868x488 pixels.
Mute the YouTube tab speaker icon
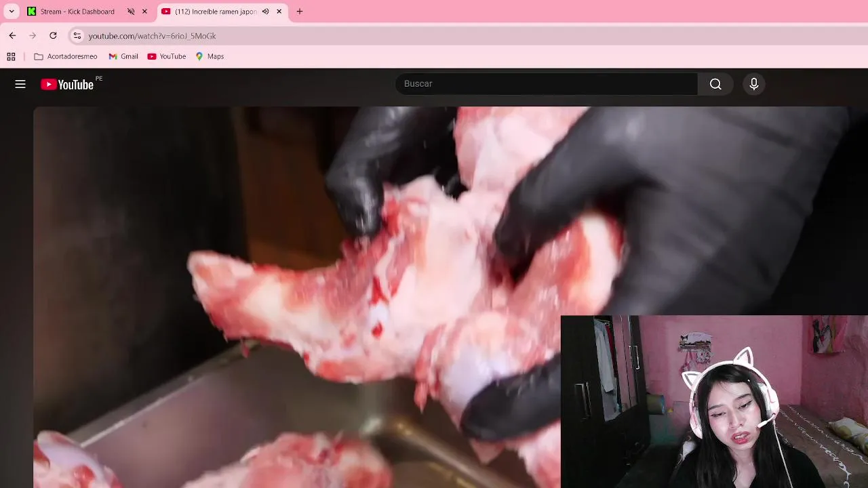point(266,12)
